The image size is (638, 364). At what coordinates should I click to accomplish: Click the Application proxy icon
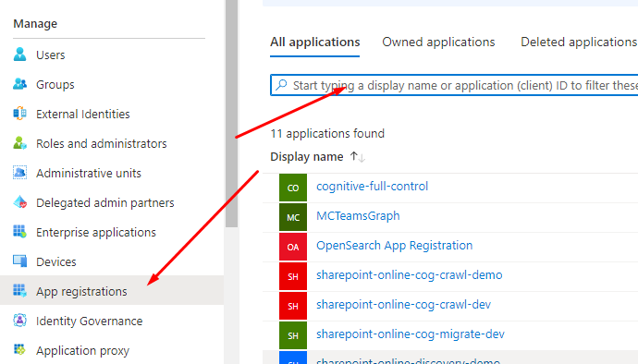19,350
